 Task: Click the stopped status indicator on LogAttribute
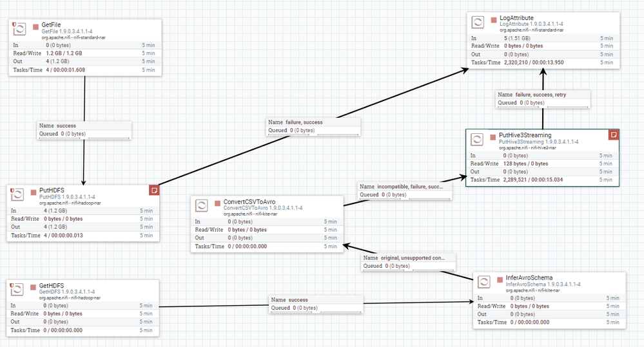coord(494,20)
